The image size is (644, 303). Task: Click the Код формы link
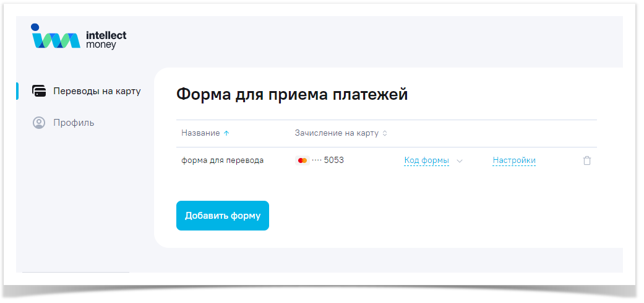coord(426,160)
